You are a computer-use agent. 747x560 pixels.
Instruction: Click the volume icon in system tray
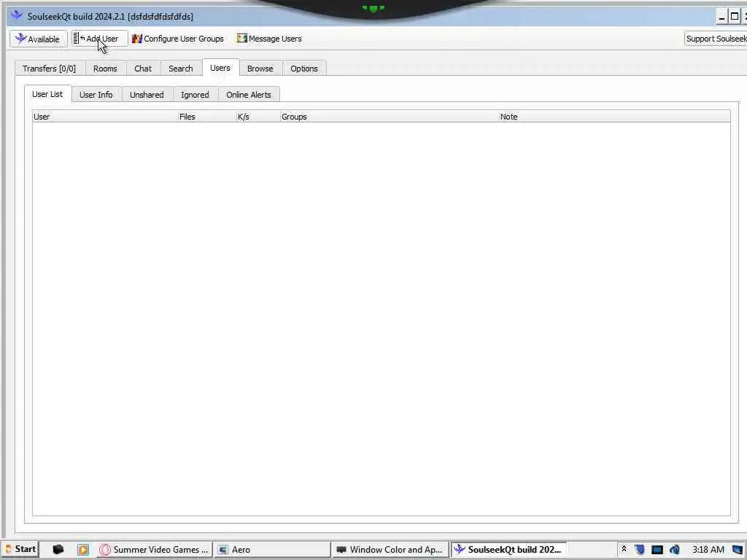(674, 550)
